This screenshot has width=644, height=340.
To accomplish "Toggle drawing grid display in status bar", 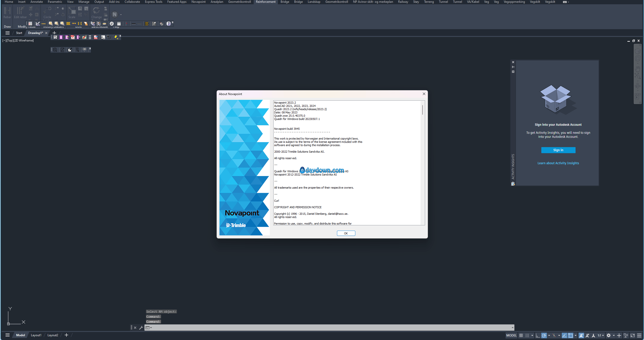I will [521, 335].
